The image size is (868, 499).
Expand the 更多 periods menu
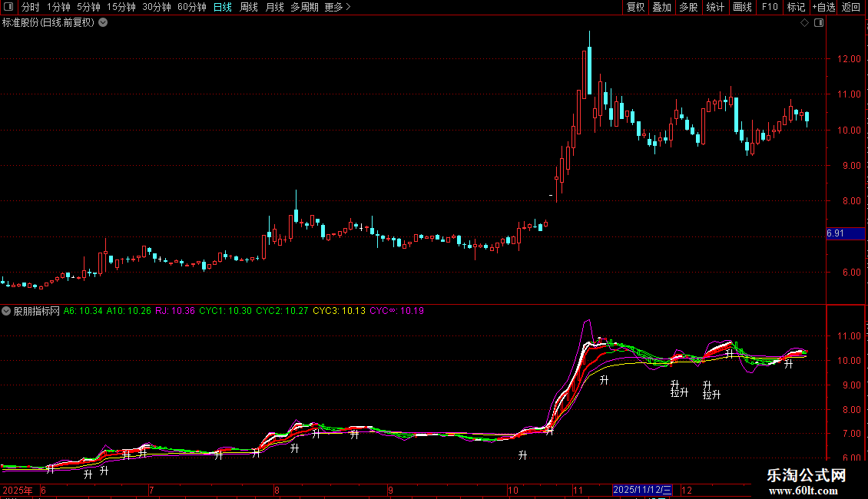pos(338,7)
